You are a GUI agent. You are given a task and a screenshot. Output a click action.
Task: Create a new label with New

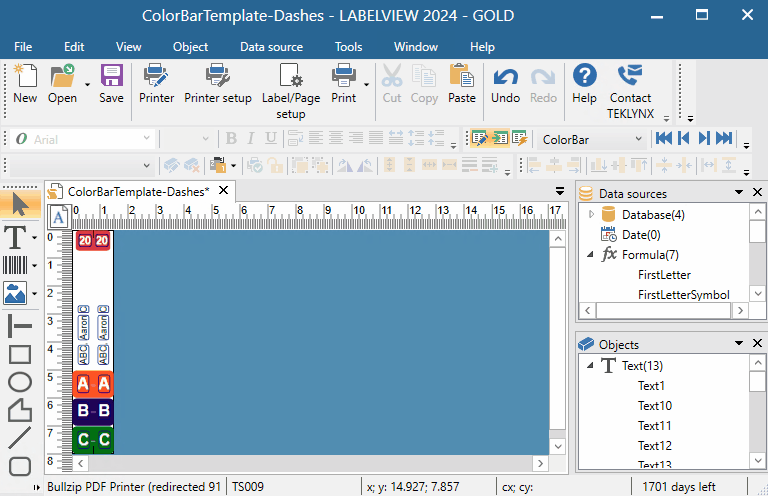pyautogui.click(x=25, y=84)
